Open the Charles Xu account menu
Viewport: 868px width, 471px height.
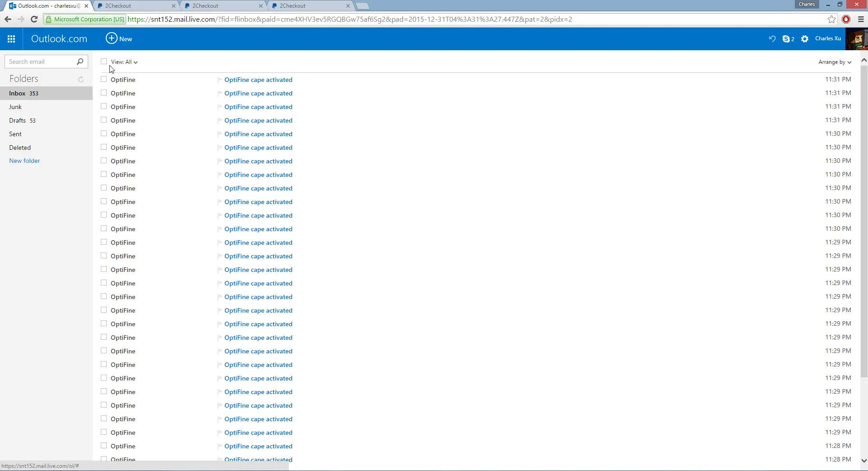[828, 38]
